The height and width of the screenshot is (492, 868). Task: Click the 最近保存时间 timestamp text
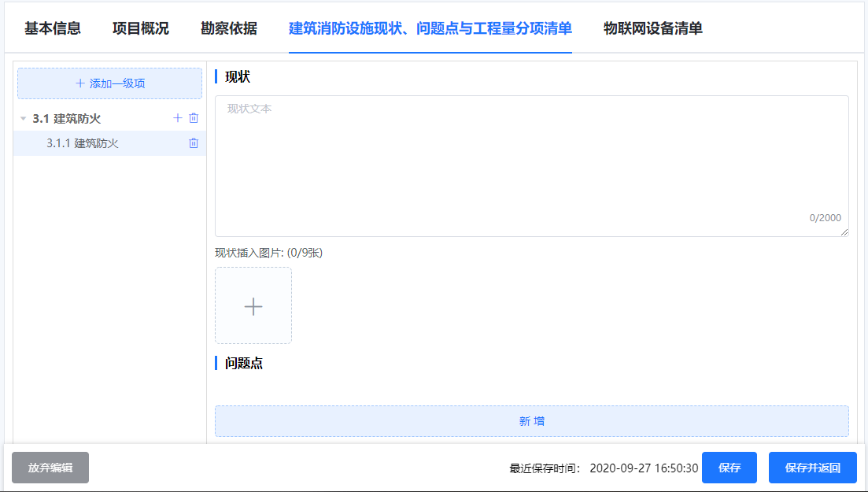pos(644,468)
